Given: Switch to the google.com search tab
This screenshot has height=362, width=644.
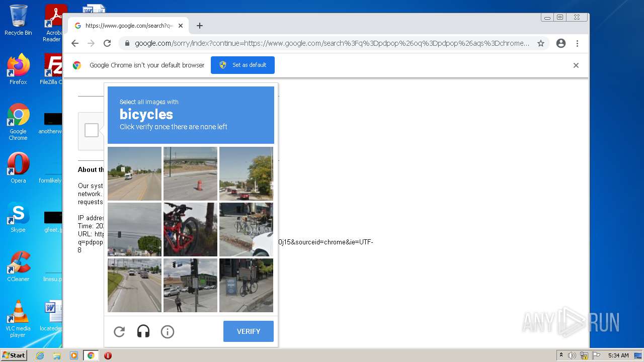Looking at the screenshot, I should tap(128, 26).
